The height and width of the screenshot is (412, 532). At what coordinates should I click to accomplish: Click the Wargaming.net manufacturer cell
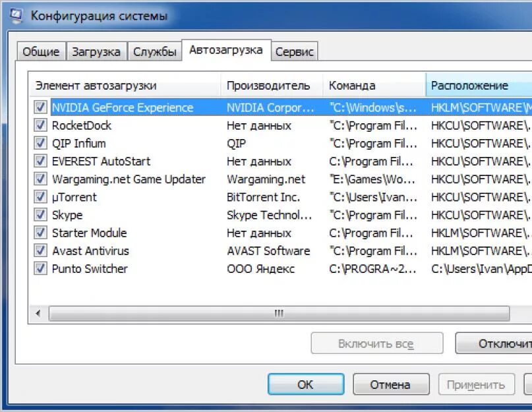pos(266,179)
